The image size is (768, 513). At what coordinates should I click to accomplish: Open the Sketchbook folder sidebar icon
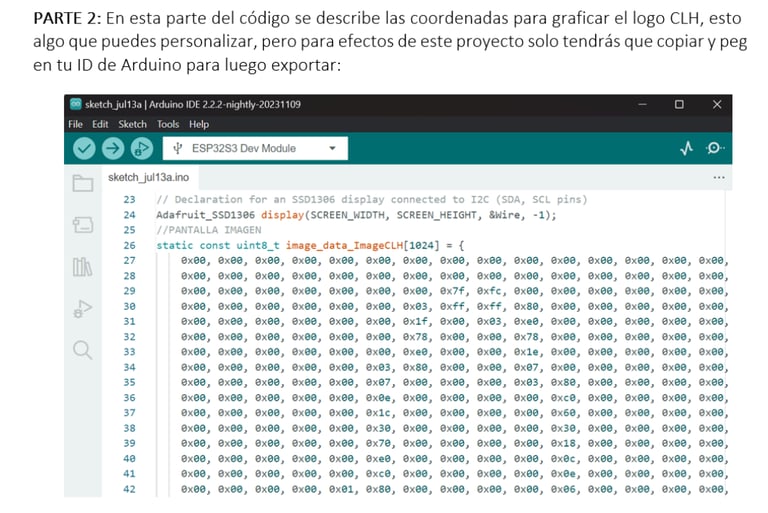tap(83, 183)
